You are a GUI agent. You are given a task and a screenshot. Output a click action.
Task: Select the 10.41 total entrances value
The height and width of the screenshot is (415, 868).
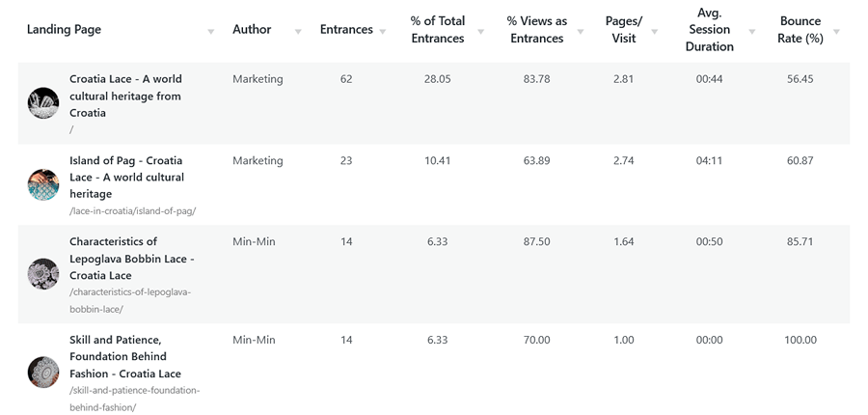[437, 160]
